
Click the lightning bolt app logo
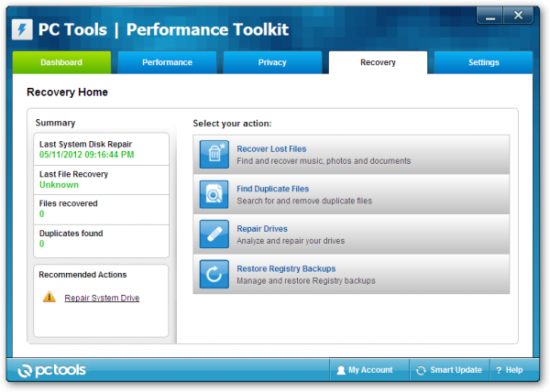(x=22, y=29)
